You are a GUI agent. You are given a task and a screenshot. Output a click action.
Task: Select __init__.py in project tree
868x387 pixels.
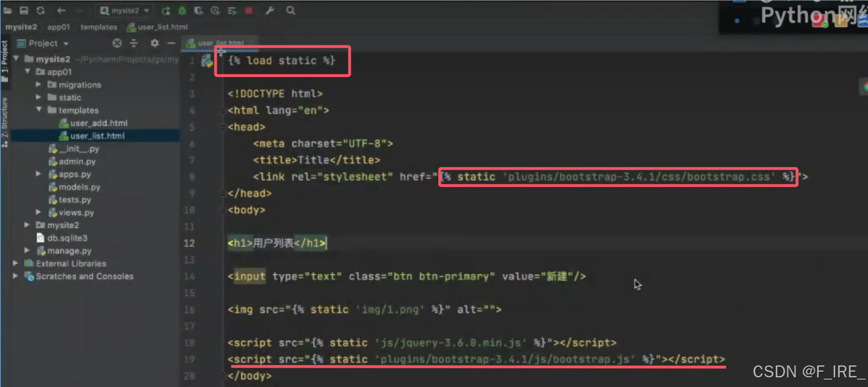(x=74, y=149)
